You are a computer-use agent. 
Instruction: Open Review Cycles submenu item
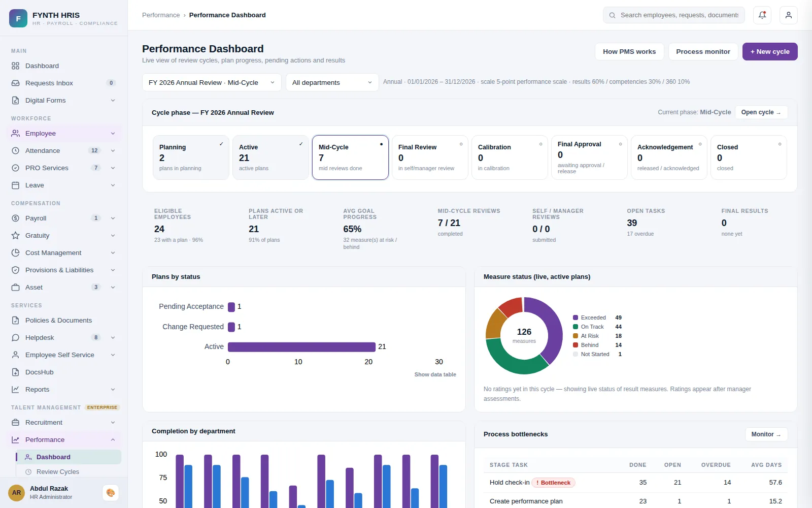[69, 472]
